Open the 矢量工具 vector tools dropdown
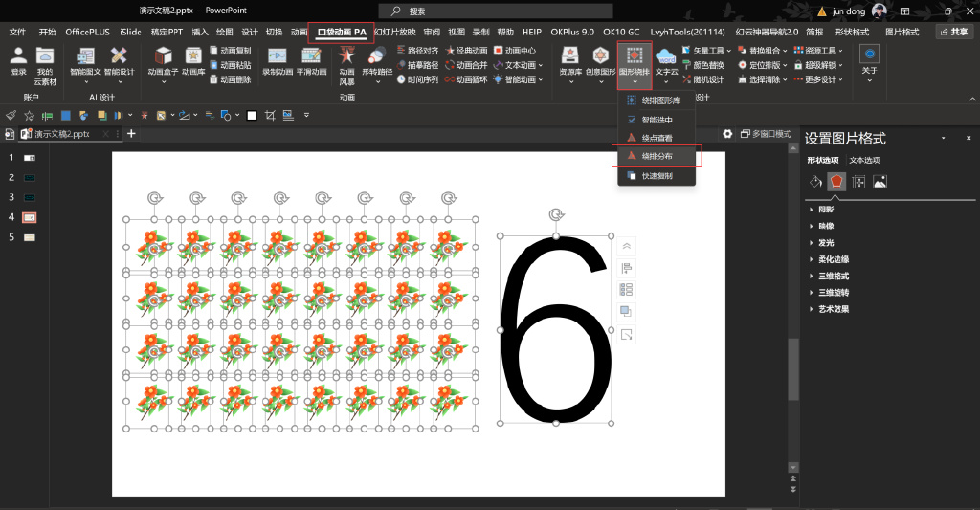Screen dimensions: 980x510 point(706,50)
